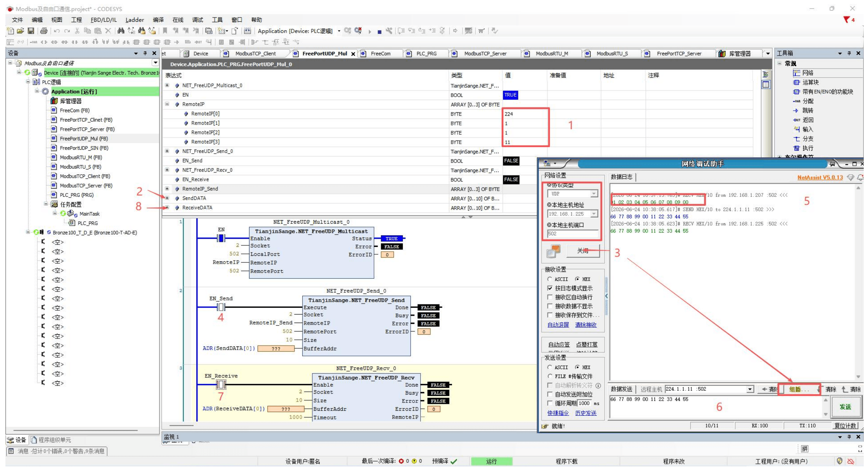Click the data log vertical scrollbar
Viewport: 868px width, 469px height.
pos(858,282)
